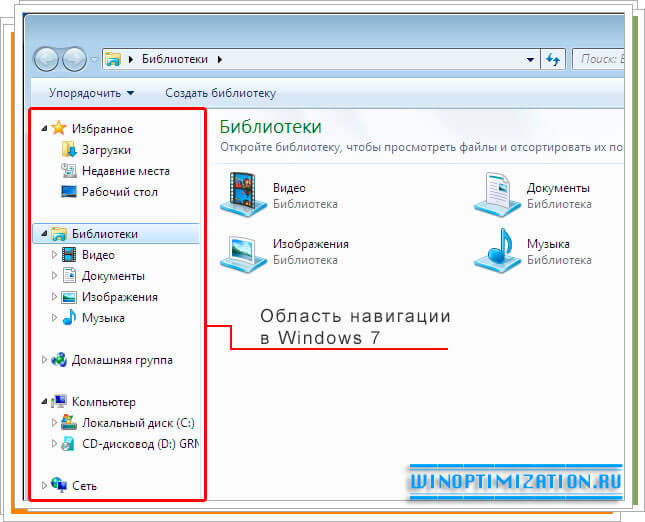Viewport: 645px width, 522px height.
Task: Click the Изображения picture icon in tree
Action: coord(69,297)
